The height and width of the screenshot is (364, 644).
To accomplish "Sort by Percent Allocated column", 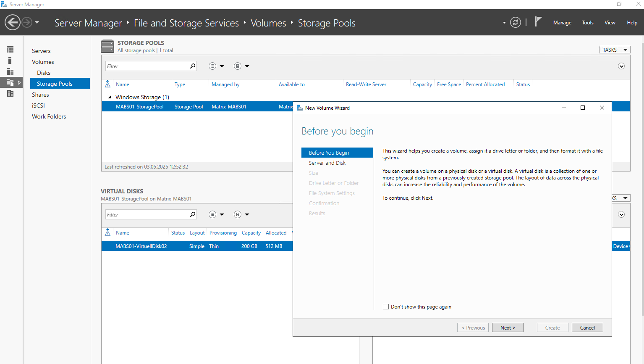I will point(485,84).
